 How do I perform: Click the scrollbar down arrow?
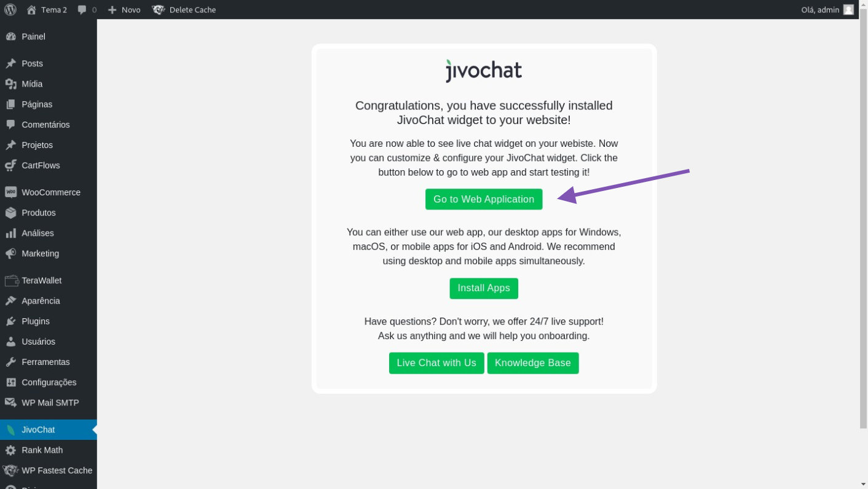[x=863, y=484]
